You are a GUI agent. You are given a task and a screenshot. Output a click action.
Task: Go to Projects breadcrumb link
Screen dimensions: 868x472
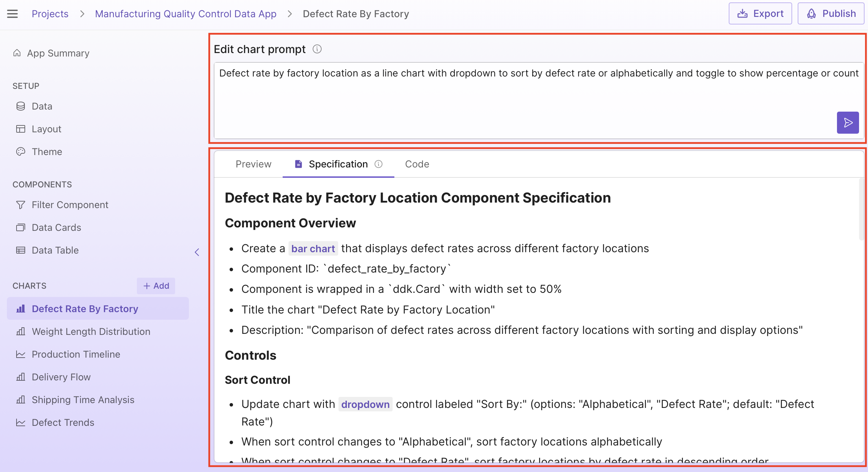(x=50, y=14)
